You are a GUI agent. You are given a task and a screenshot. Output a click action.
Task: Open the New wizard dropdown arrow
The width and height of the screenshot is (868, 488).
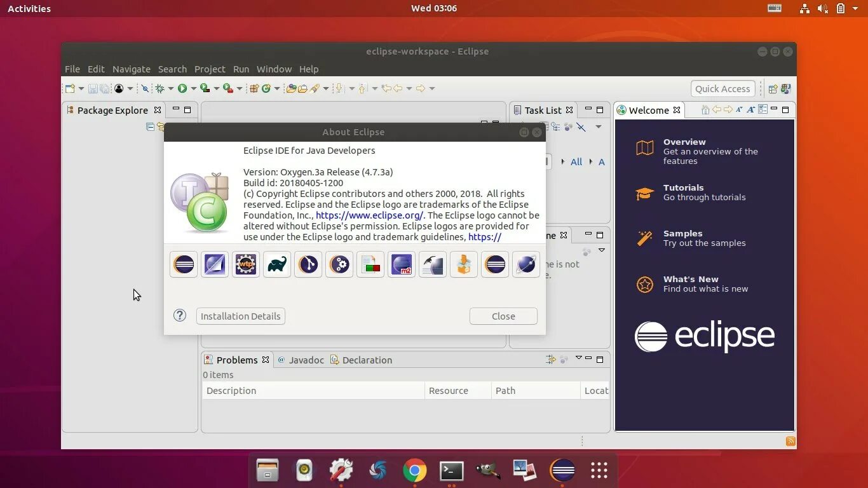(81, 88)
